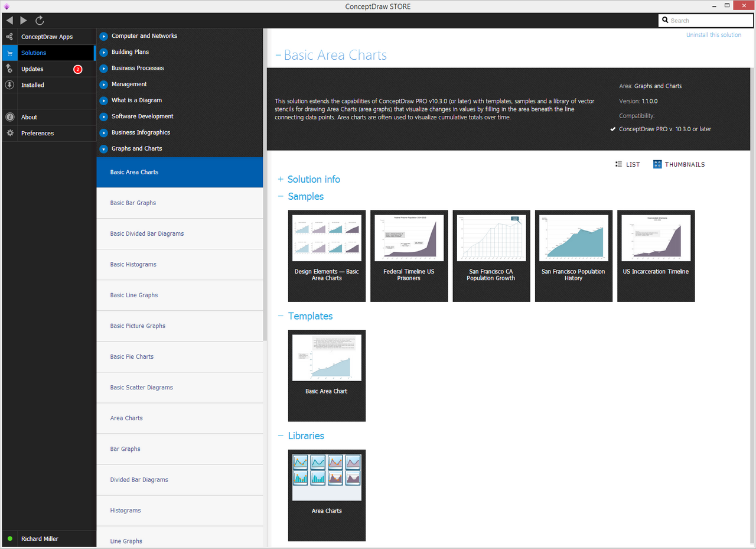This screenshot has width=756, height=549.
Task: Open San Francisco CA Population Growth sample
Action: (x=491, y=256)
